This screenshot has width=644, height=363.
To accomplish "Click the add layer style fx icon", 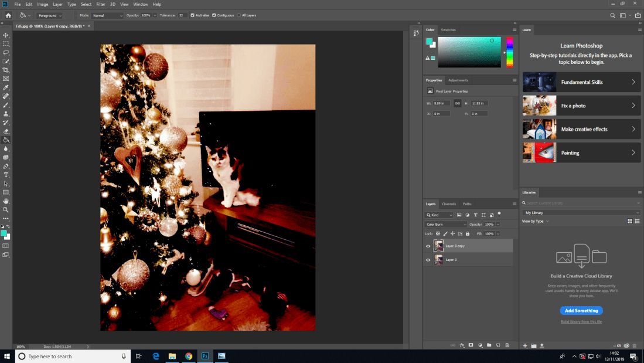I will point(462,345).
